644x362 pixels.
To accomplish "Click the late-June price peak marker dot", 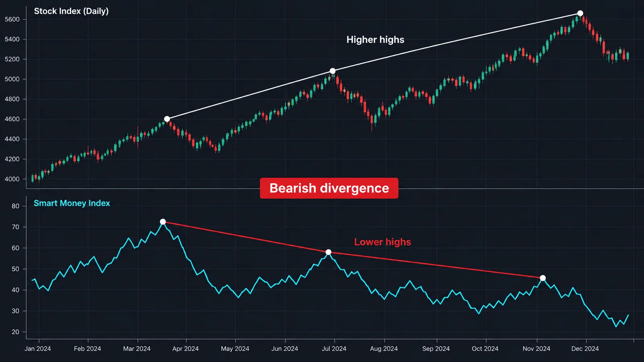I will tap(332, 71).
